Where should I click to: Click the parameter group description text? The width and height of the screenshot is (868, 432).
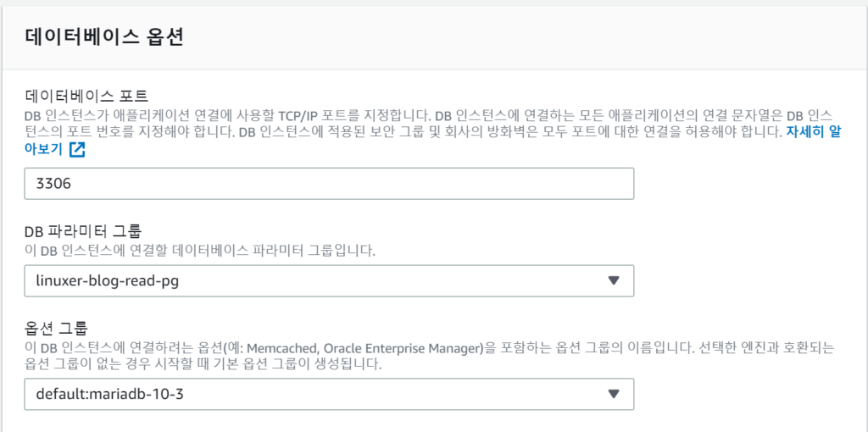[200, 251]
